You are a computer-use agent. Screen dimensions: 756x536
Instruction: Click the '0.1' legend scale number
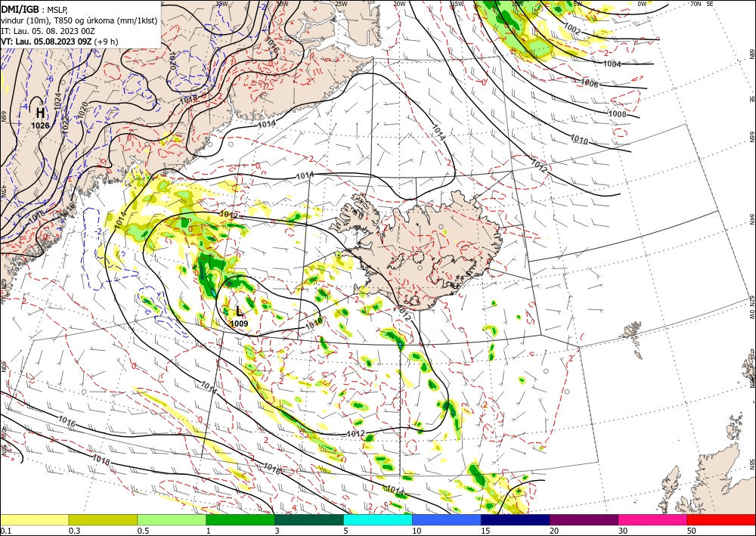(x=5, y=531)
